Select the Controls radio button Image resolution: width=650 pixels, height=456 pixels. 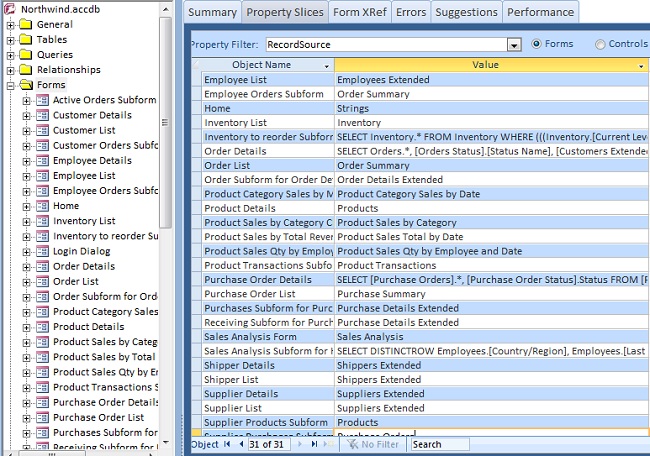pyautogui.click(x=600, y=44)
